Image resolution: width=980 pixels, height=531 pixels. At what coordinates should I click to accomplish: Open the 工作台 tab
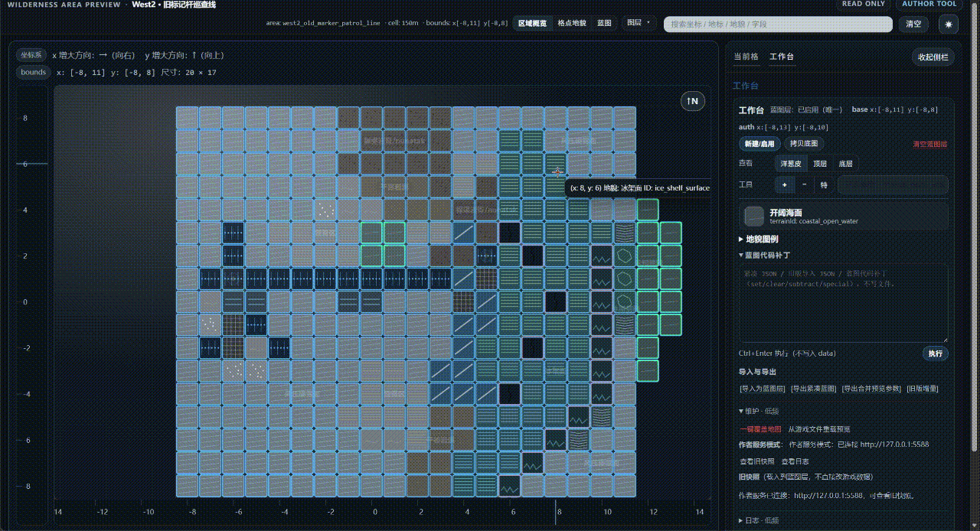[782, 57]
